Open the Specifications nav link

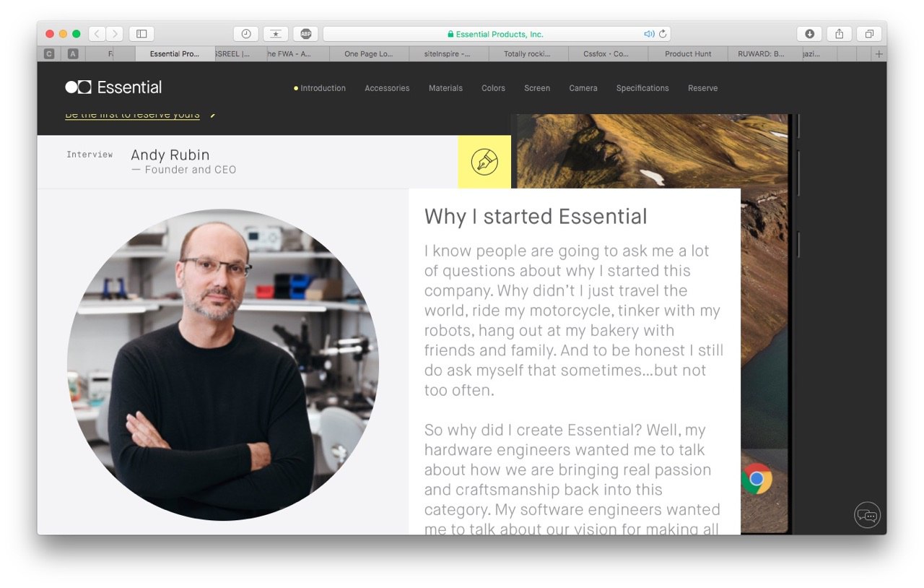[642, 88]
